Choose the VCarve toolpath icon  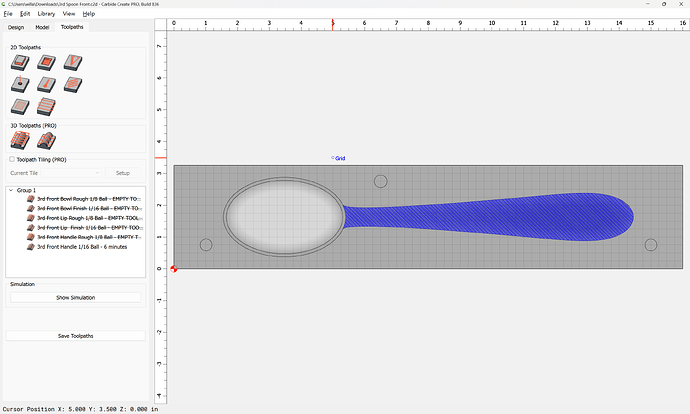[71, 62]
